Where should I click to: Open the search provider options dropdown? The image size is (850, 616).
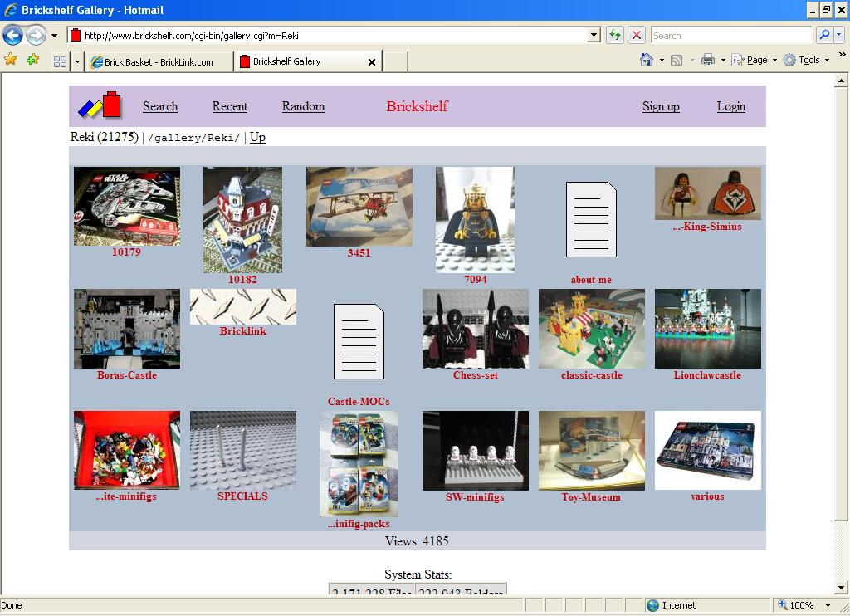click(x=838, y=35)
